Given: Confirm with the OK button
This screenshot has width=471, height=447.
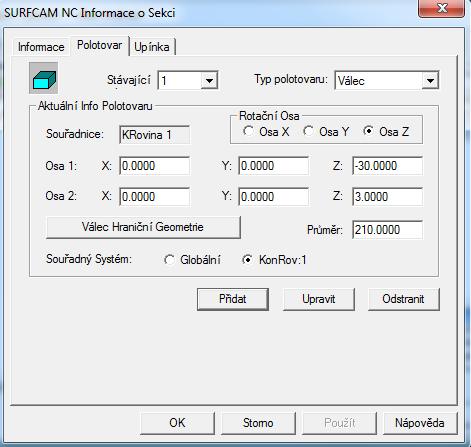Looking at the screenshot, I should 177,423.
